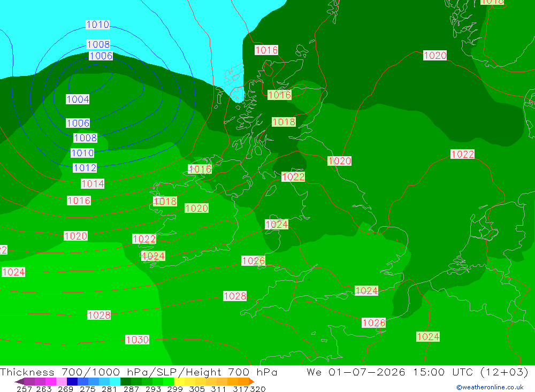Click the 311 legend value
This screenshot has height=392, width=535.
point(218,389)
